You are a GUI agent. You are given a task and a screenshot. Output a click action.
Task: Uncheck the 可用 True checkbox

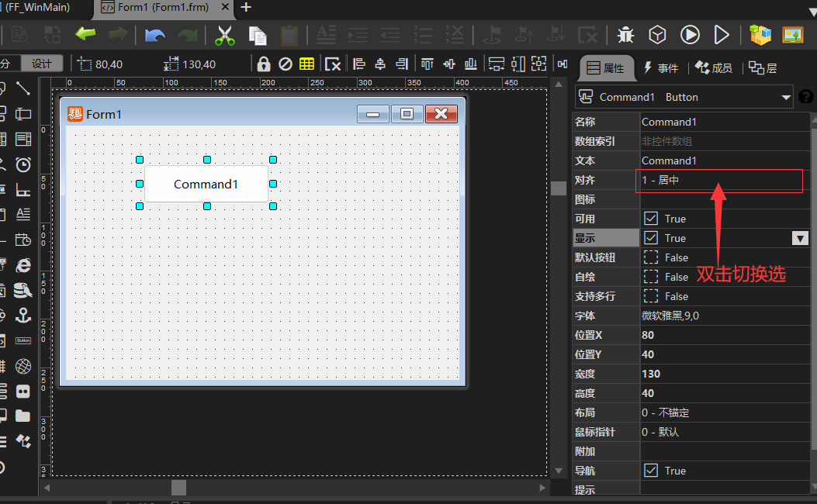[651, 219]
